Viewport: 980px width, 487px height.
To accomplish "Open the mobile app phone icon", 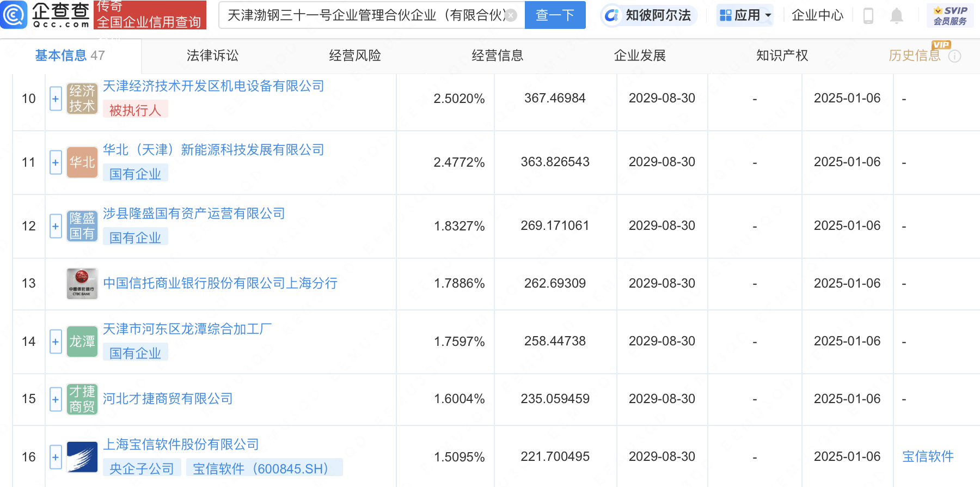I will point(868,16).
